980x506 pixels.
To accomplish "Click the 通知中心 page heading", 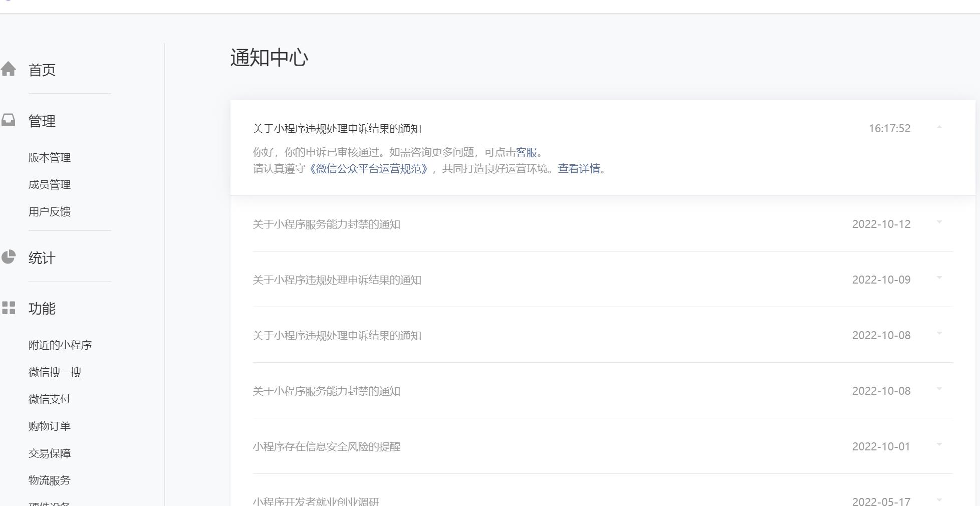I will click(269, 58).
